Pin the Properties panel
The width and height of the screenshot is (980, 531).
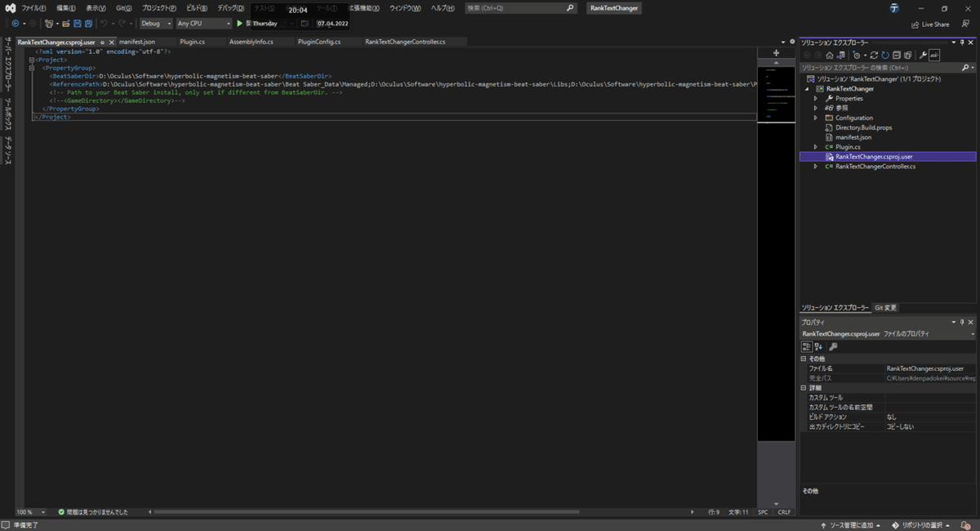coord(961,322)
